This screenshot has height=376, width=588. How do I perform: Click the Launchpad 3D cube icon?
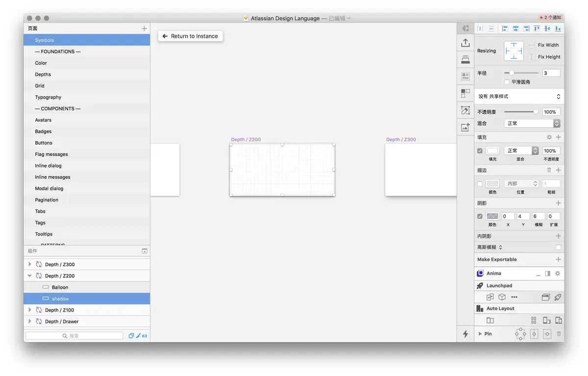point(502,297)
